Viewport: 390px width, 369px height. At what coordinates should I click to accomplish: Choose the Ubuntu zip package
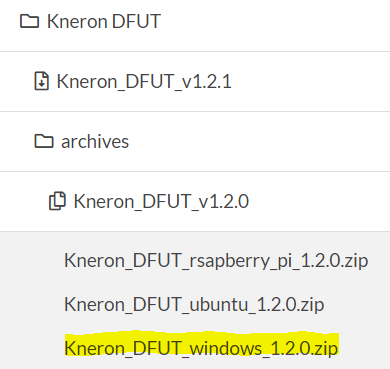194,305
